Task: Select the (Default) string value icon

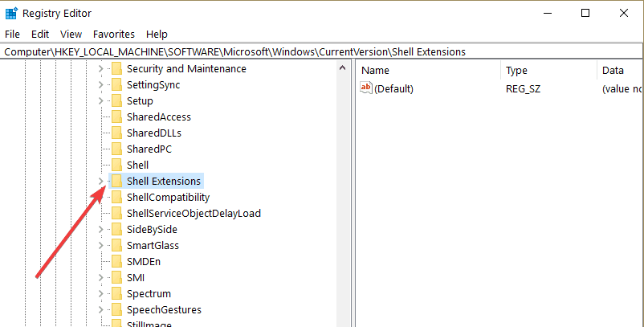Action: tap(365, 88)
